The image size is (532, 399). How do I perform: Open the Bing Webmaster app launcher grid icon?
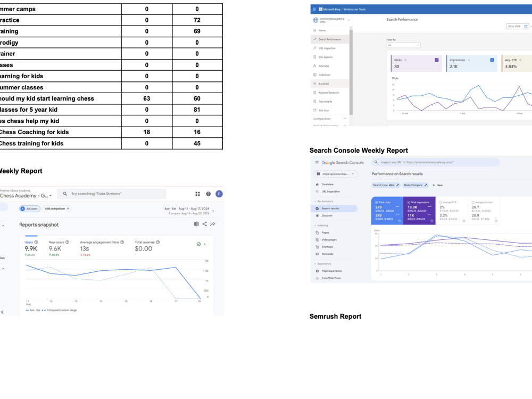click(314, 9)
